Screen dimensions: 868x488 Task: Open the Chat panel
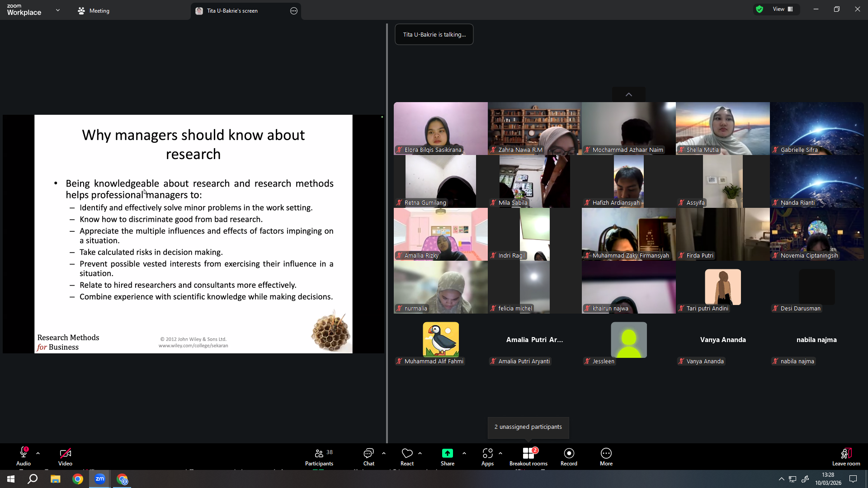(x=368, y=457)
